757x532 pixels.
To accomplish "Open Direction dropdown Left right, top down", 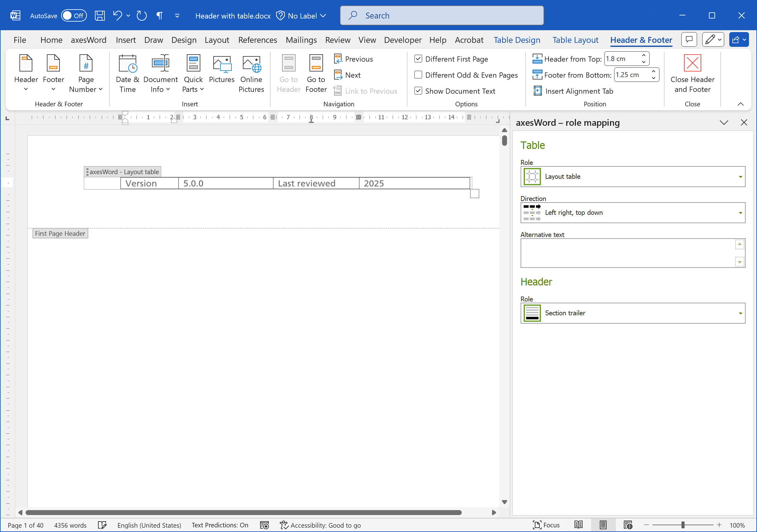I will pyautogui.click(x=632, y=213).
